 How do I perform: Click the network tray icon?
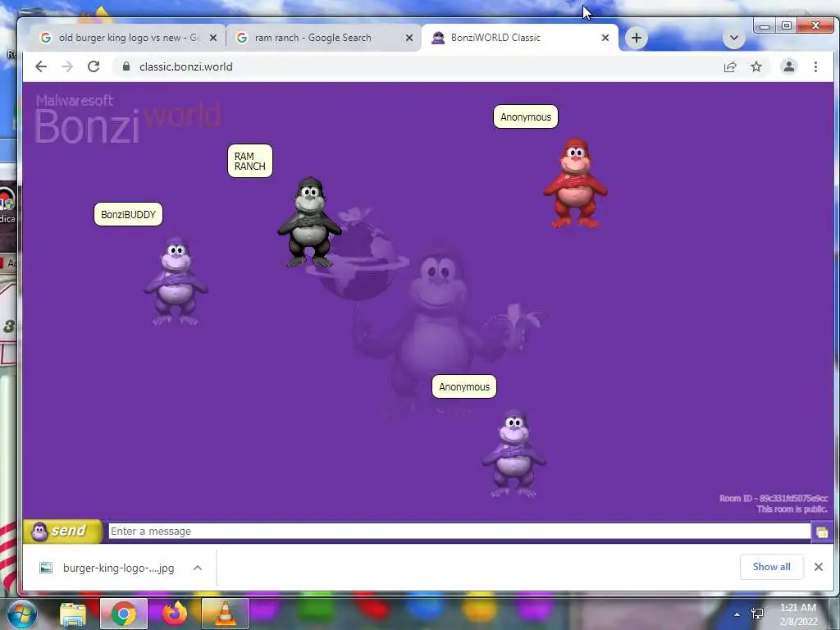pos(757,614)
